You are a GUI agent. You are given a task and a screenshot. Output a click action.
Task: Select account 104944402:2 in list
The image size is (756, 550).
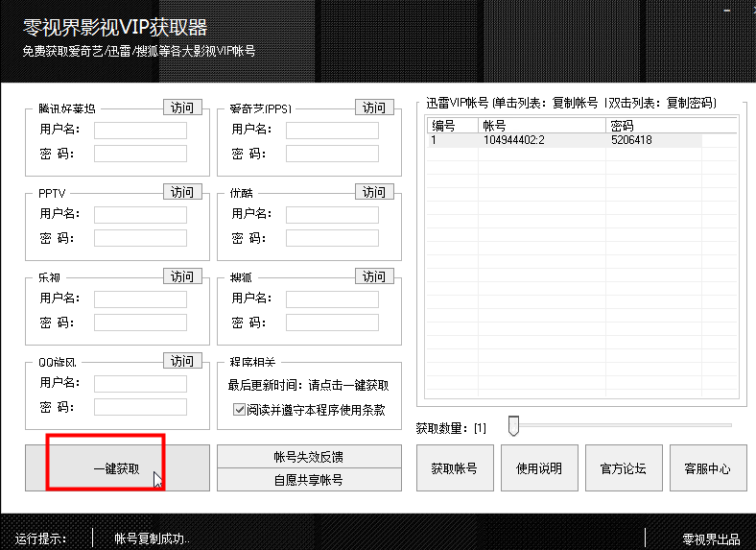514,140
